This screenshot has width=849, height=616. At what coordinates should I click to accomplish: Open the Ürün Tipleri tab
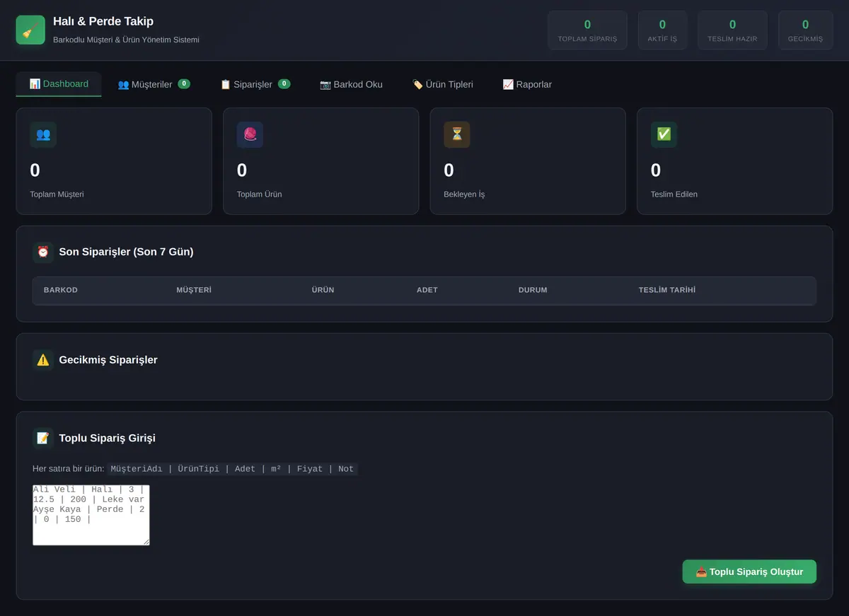tap(443, 84)
